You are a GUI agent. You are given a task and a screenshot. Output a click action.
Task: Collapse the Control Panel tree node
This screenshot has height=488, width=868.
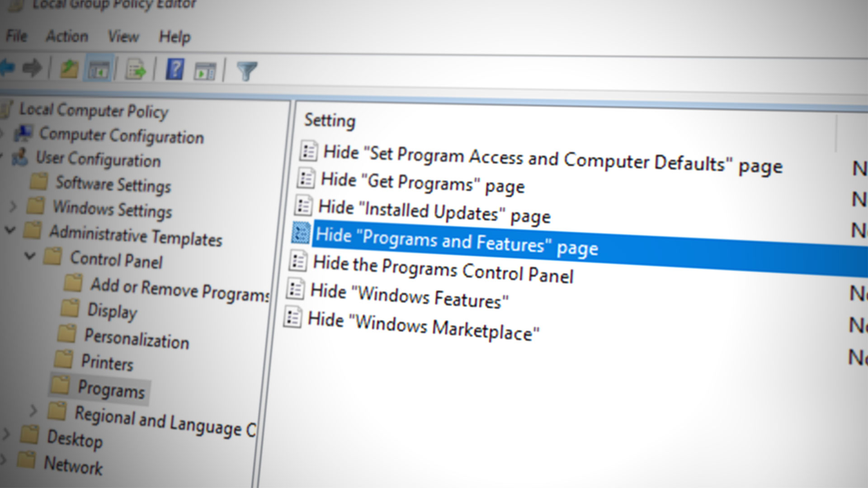coord(30,256)
